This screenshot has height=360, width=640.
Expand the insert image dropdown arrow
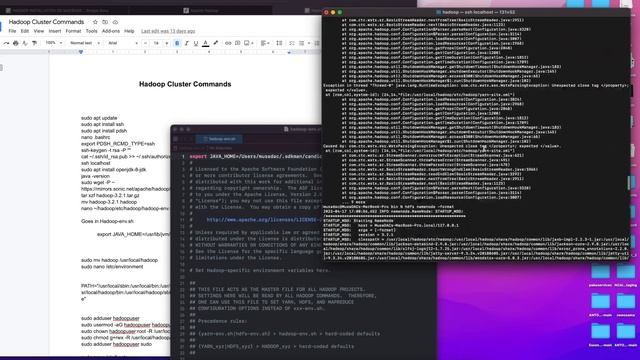click(252, 43)
